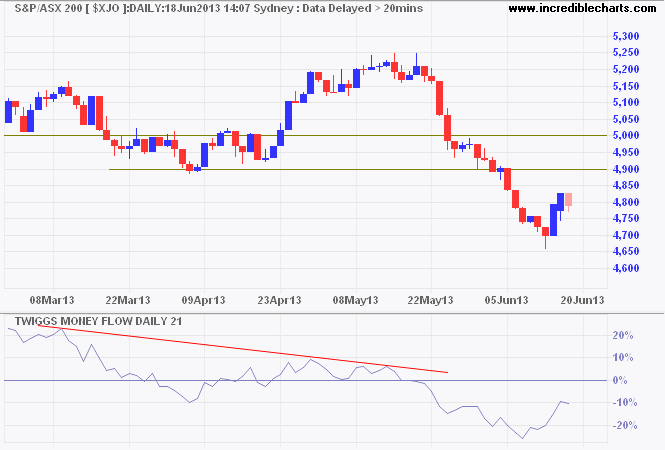
Task: Click the 4,800 price axis label
Action: pos(626,202)
